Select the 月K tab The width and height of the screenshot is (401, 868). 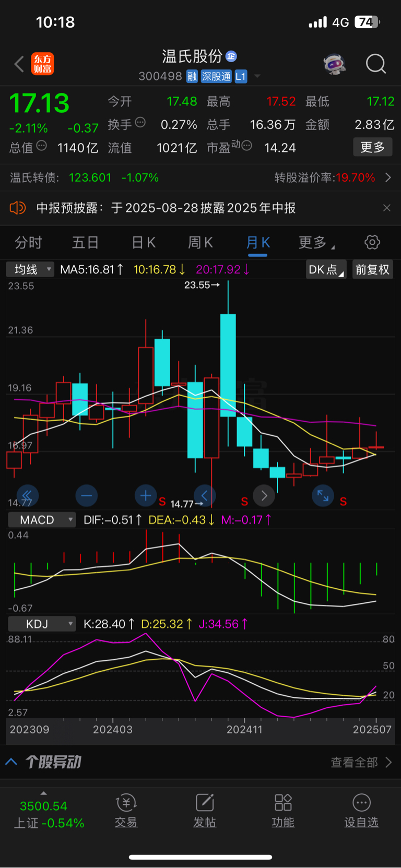pos(258,242)
